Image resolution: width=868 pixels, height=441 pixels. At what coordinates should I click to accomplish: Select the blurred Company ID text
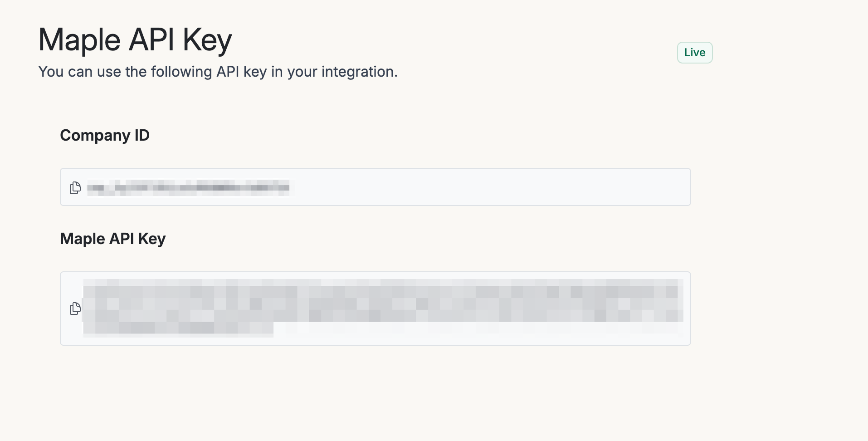(188, 187)
